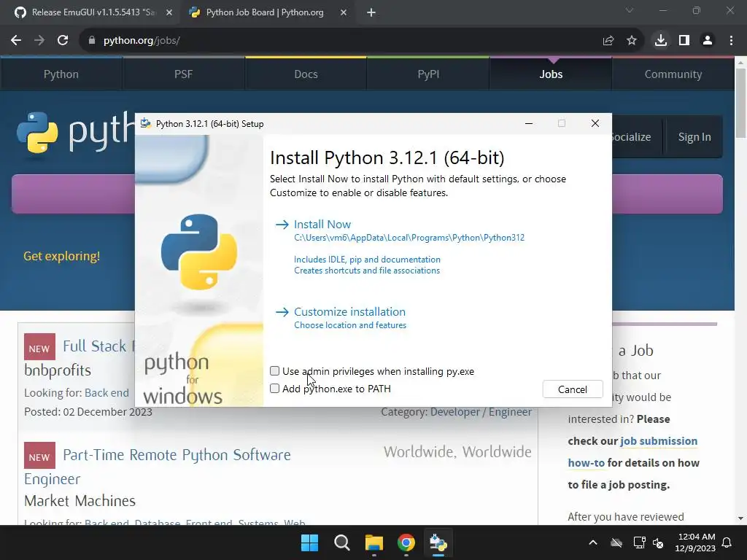
Task: Click the network icon in system tray
Action: pyautogui.click(x=639, y=542)
